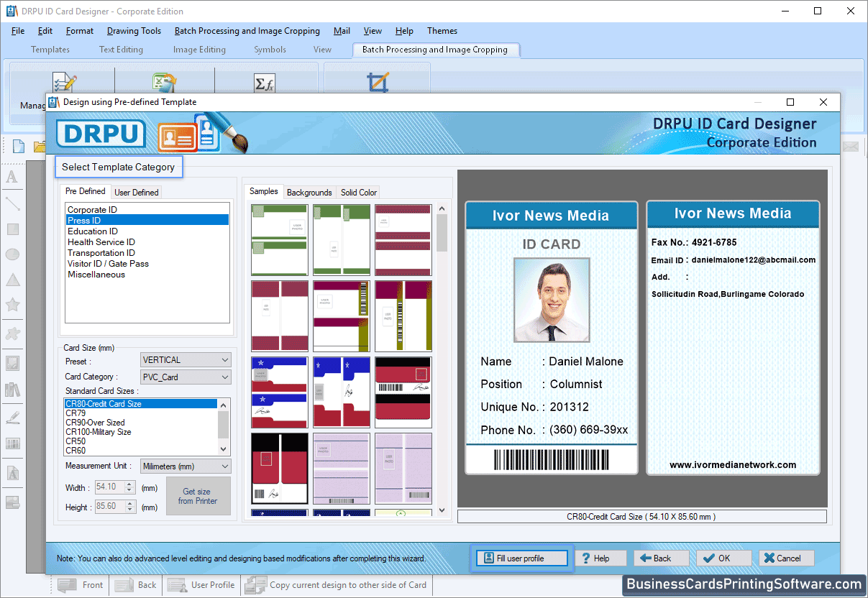Open the Themes menu
This screenshot has width=868, height=598.
click(x=442, y=31)
